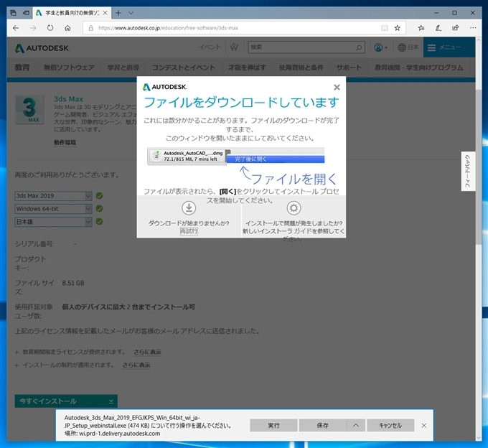Click the 再試行 retry link
The width and height of the screenshot is (488, 448).
189,231
